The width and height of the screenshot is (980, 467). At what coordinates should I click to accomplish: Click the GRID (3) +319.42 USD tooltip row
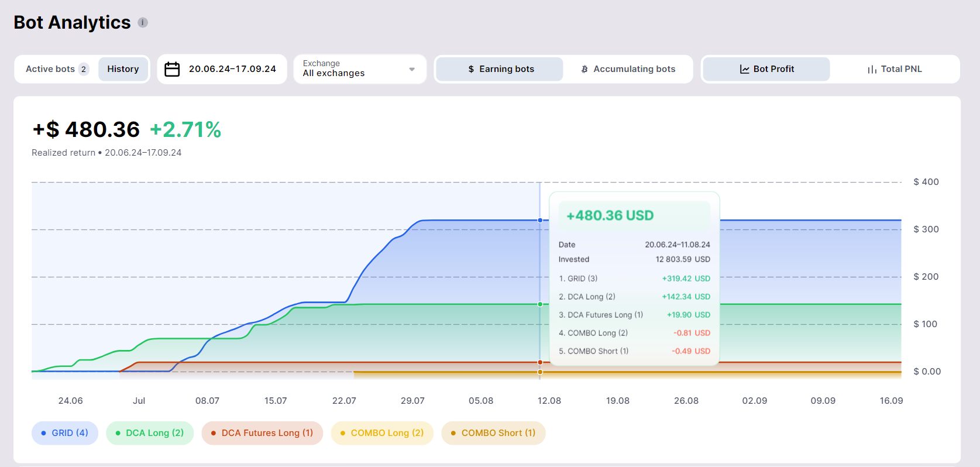point(634,279)
